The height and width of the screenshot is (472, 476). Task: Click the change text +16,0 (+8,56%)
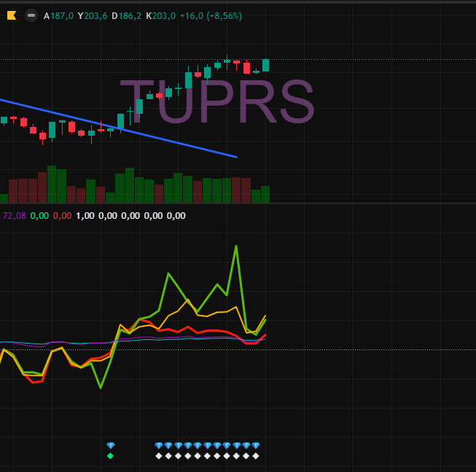tap(211, 16)
